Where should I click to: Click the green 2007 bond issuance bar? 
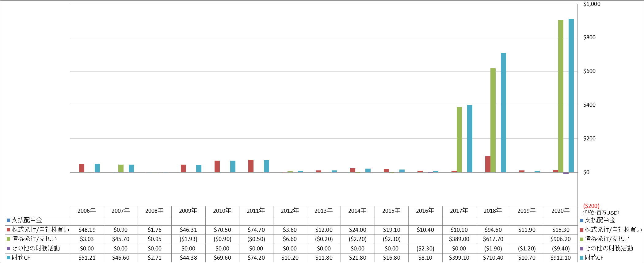tap(121, 168)
